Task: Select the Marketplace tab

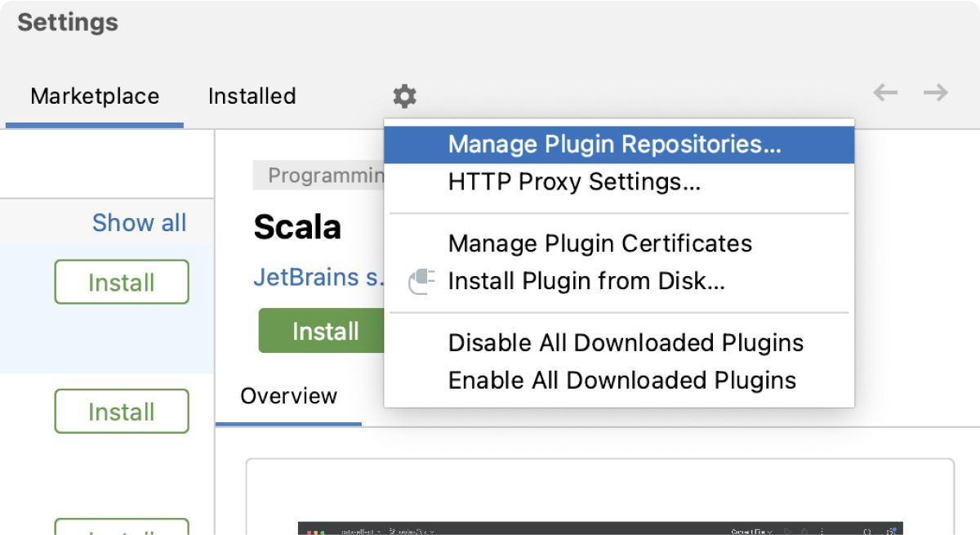Action: pos(94,96)
